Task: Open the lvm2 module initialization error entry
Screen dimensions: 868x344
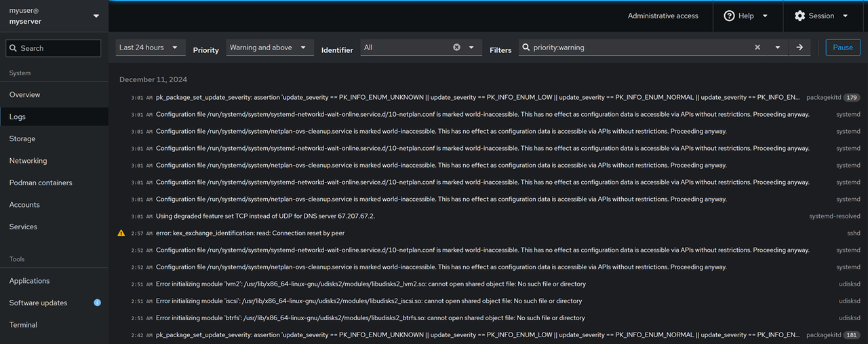Action: click(x=488, y=284)
